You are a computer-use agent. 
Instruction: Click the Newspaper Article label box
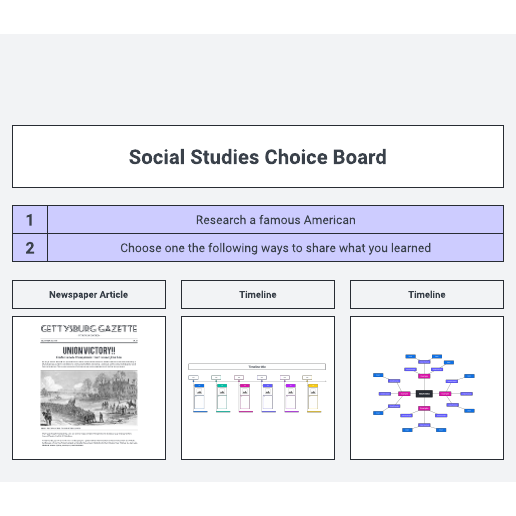pyautogui.click(x=89, y=294)
